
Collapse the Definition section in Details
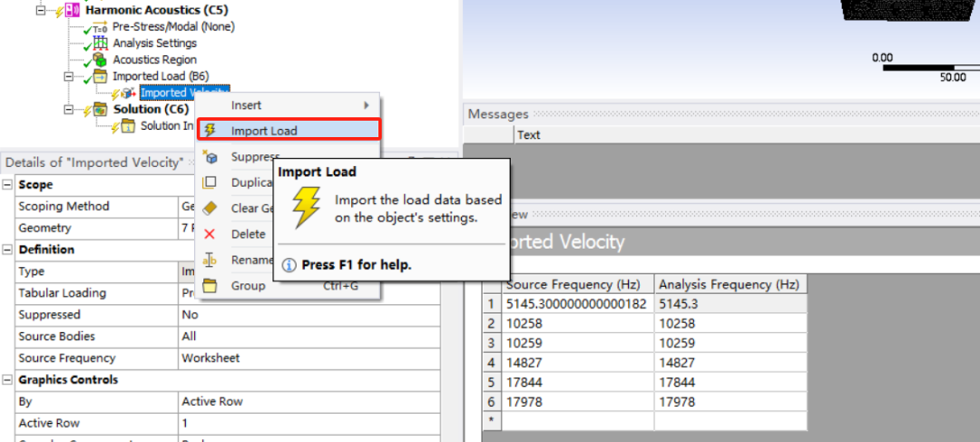click(7, 250)
